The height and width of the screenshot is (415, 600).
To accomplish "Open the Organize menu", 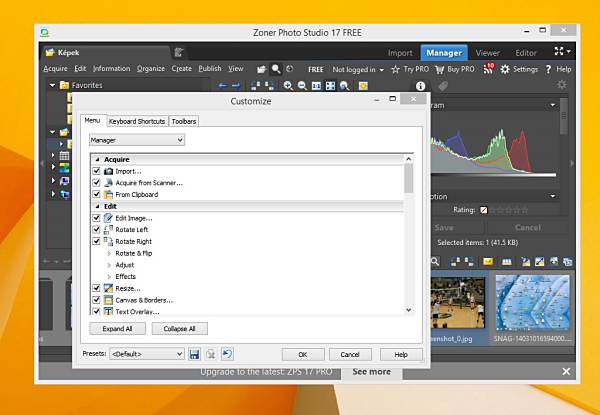I will coord(151,69).
